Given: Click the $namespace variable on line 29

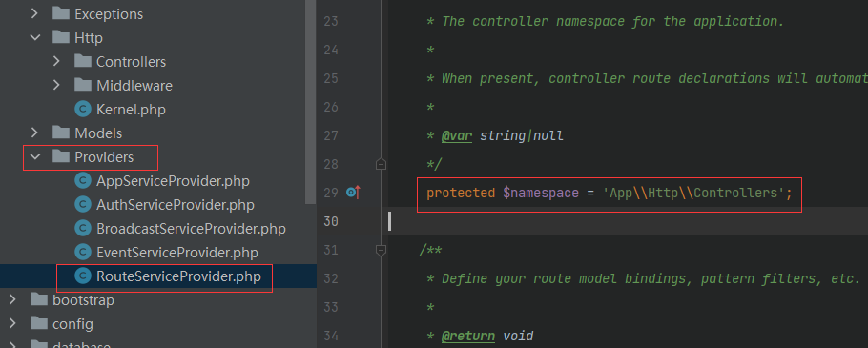Looking at the screenshot, I should [x=541, y=194].
